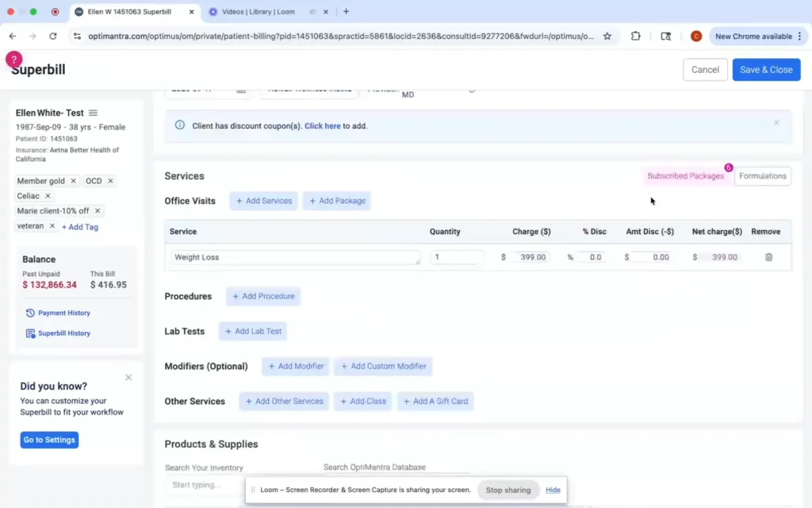
Task: Open Superbill History
Action: click(58, 333)
